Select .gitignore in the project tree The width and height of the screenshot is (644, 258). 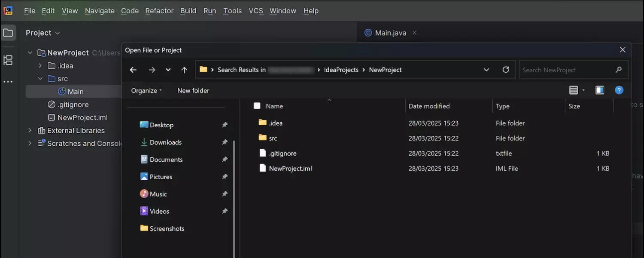pyautogui.click(x=74, y=104)
